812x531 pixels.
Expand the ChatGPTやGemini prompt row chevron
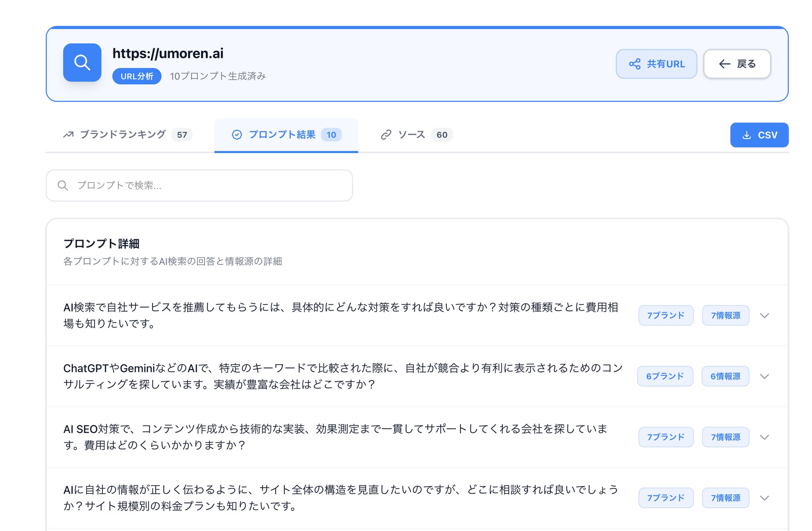pyautogui.click(x=764, y=376)
